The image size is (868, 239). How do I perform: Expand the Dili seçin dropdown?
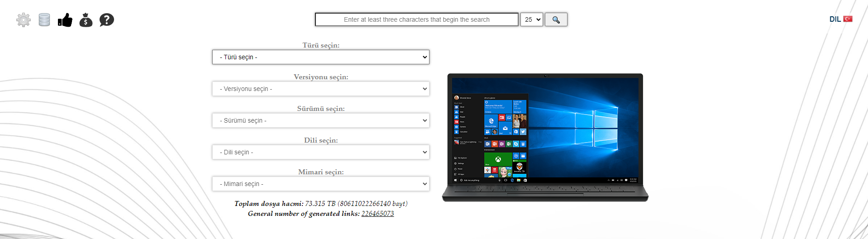point(321,152)
